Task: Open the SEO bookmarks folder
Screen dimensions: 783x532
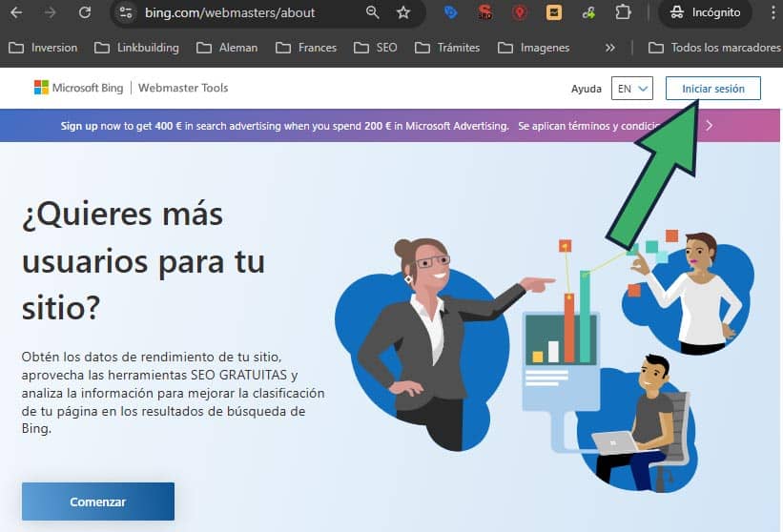Action: [376, 48]
